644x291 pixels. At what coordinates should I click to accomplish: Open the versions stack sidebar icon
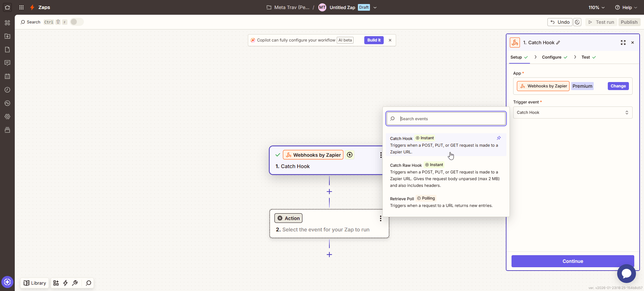[7, 130]
